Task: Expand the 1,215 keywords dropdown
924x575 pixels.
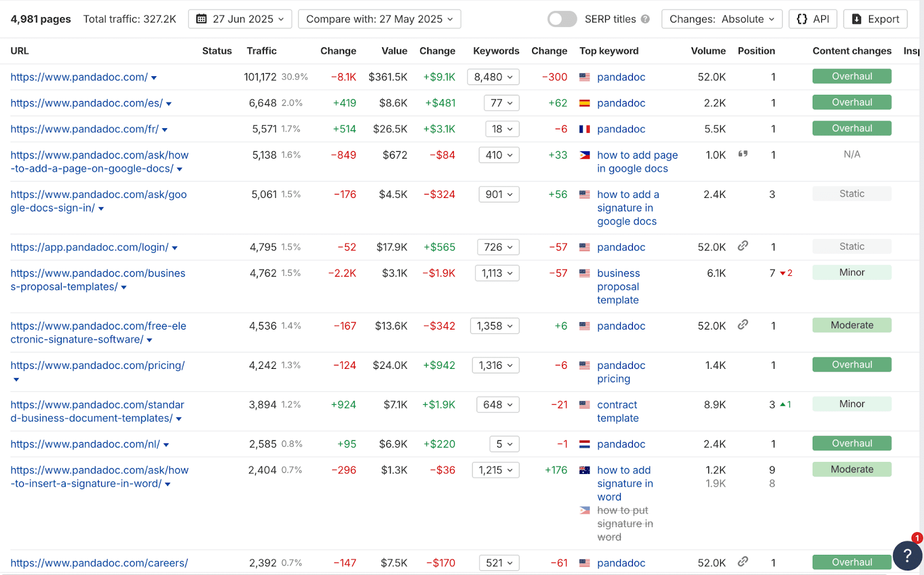Action: tap(495, 471)
